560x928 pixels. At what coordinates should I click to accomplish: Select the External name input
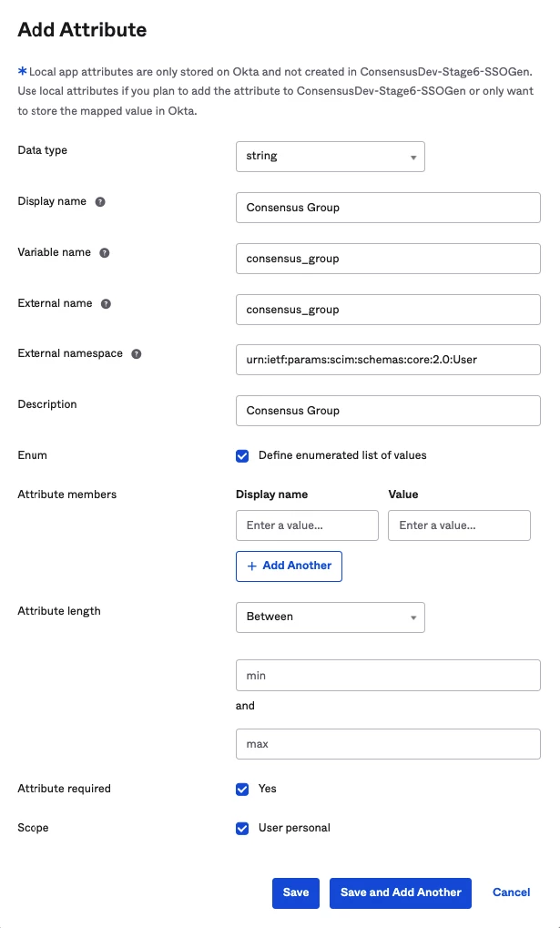pyautogui.click(x=387, y=310)
